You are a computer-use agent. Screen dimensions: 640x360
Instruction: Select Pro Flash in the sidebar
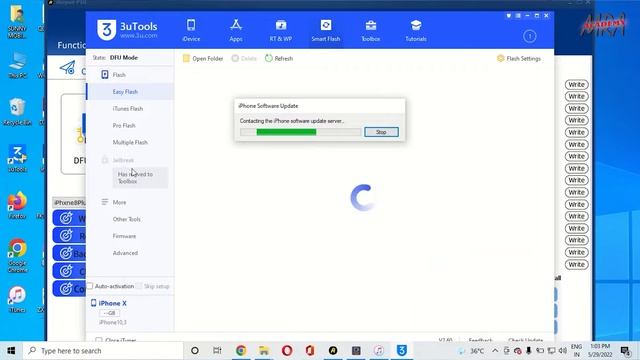tap(124, 125)
